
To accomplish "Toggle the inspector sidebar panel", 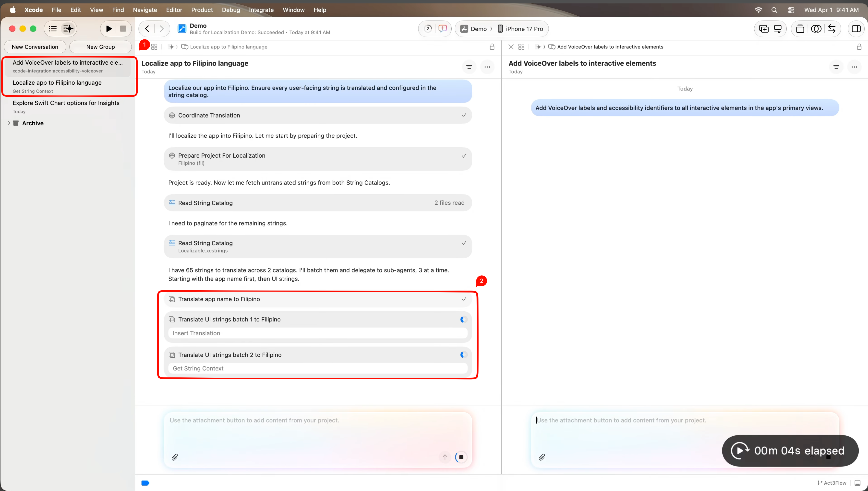I will tap(856, 29).
